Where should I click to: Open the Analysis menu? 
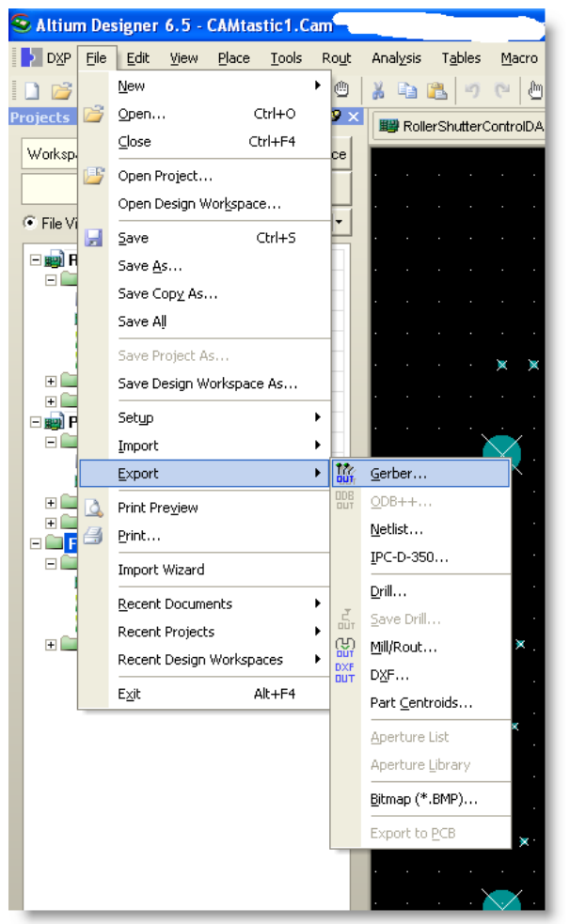[x=396, y=57]
